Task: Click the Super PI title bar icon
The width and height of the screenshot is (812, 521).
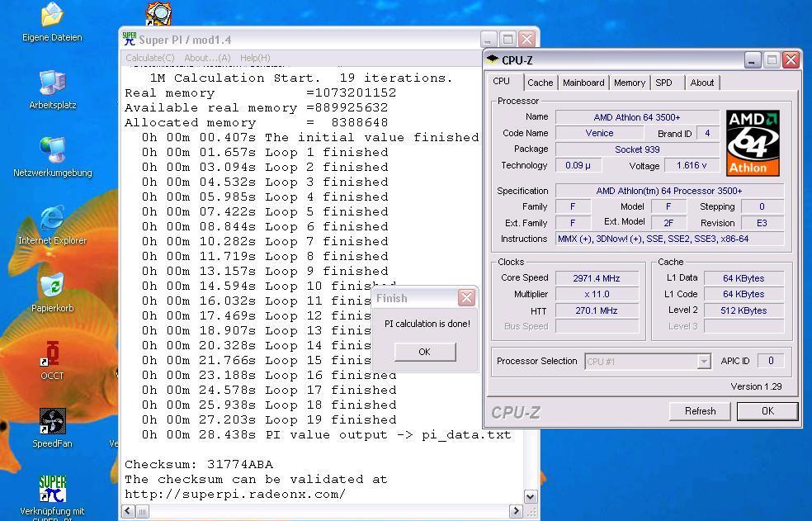Action: (x=129, y=39)
